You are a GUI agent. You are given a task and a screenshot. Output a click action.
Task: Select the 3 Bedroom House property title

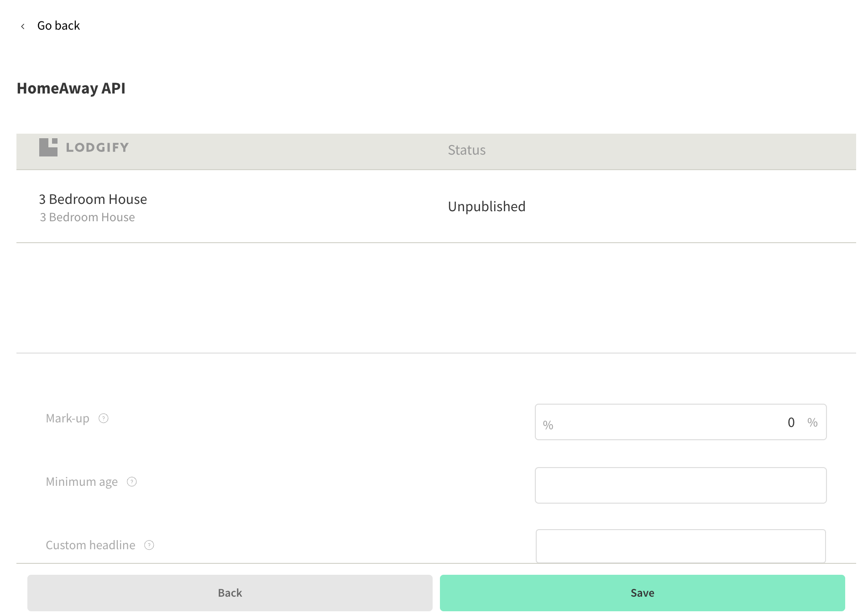(x=93, y=199)
